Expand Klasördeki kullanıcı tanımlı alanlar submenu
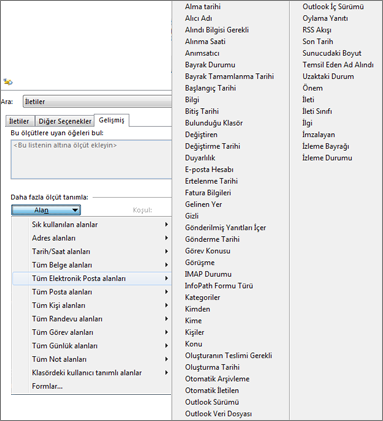383x421 pixels. coord(91,373)
